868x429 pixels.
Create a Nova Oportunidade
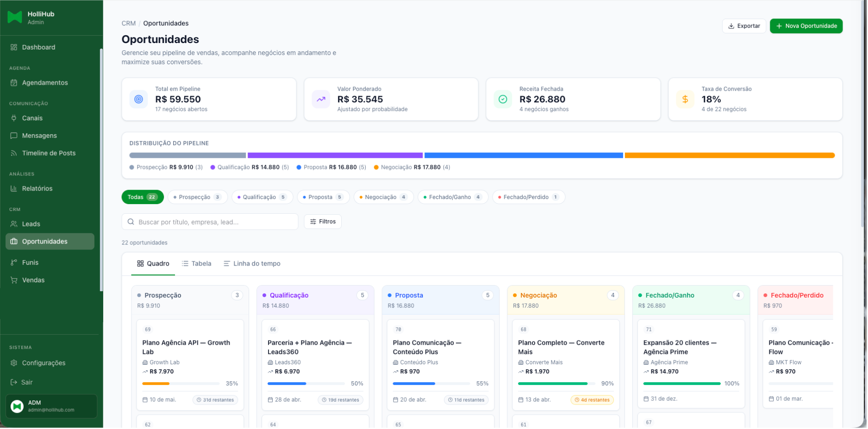pos(806,26)
